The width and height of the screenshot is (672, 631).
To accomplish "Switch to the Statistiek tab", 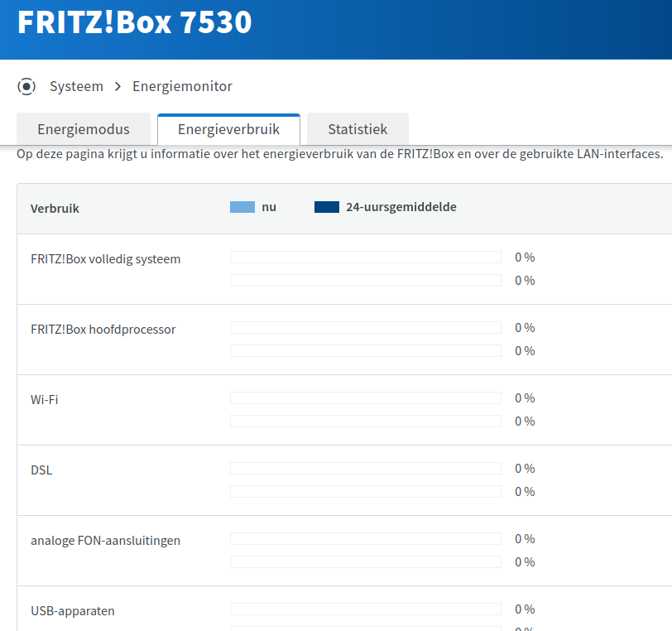I will point(358,130).
